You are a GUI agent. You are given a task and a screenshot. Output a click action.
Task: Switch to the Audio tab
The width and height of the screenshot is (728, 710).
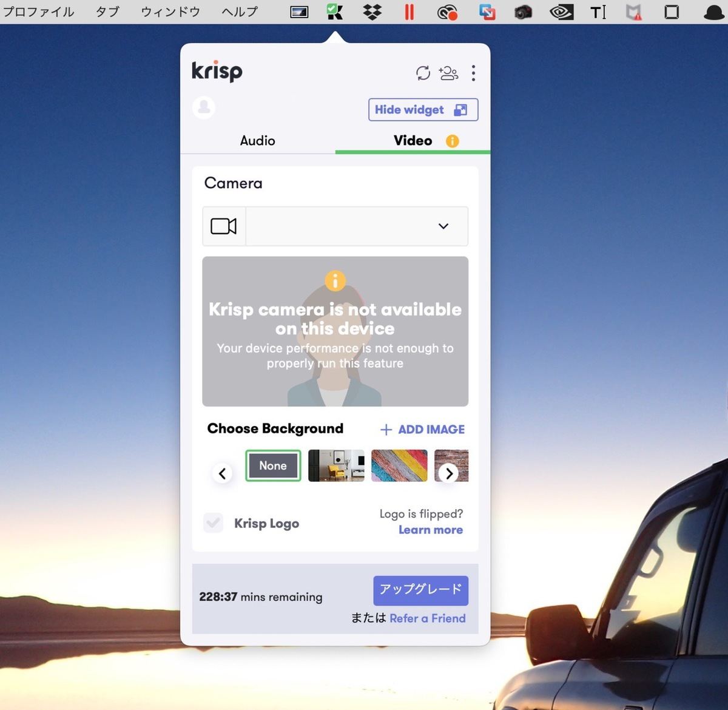[x=257, y=141]
